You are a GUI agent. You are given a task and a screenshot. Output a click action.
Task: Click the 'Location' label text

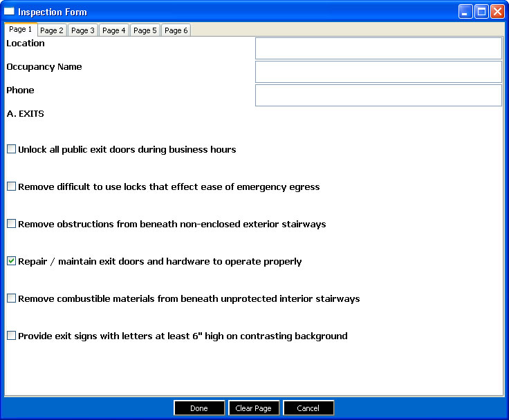point(26,43)
